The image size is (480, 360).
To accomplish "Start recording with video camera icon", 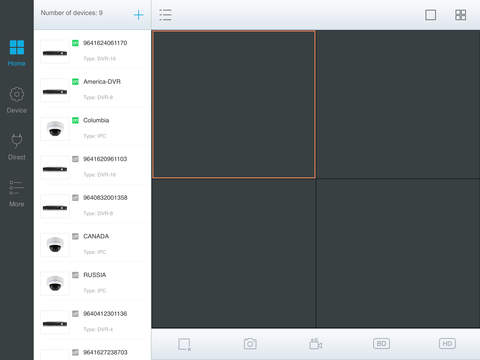I will [x=315, y=343].
